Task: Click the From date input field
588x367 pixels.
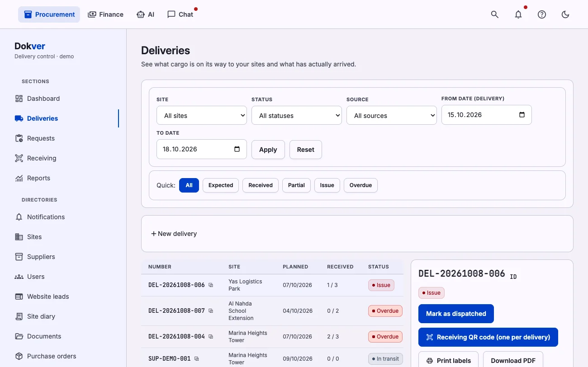Action: coord(487,115)
